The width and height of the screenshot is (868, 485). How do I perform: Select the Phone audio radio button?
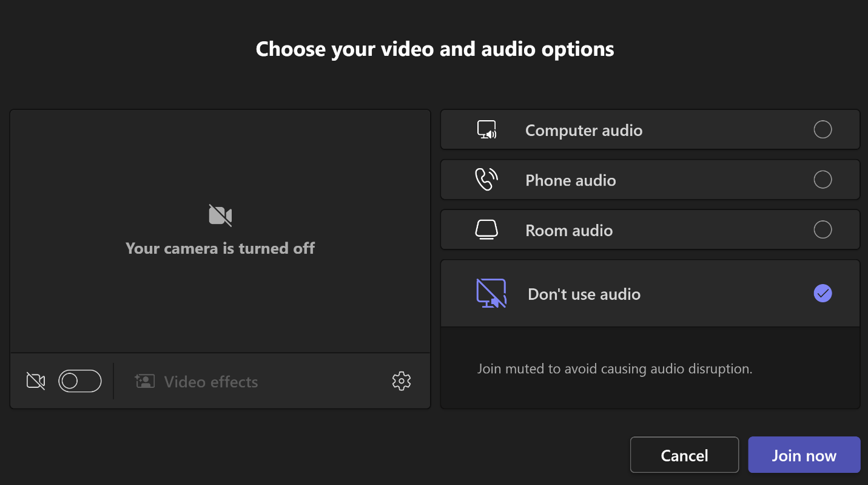(823, 180)
